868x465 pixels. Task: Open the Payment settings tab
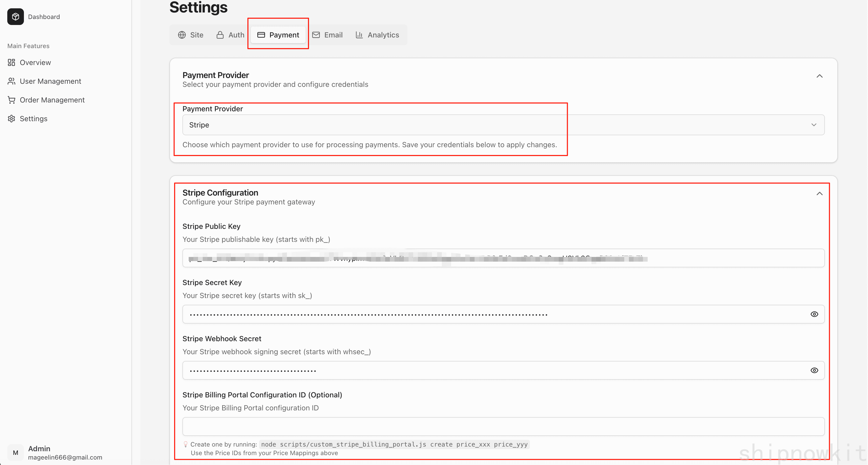coord(278,35)
